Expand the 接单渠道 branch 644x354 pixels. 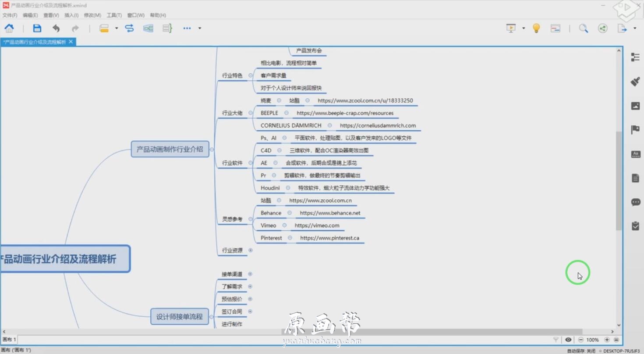(x=250, y=274)
